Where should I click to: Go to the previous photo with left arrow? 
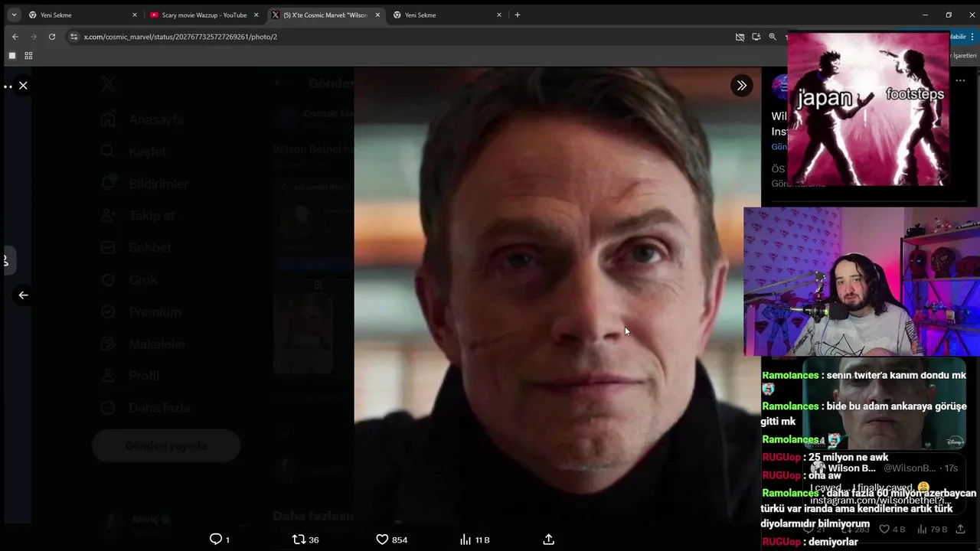(23, 295)
